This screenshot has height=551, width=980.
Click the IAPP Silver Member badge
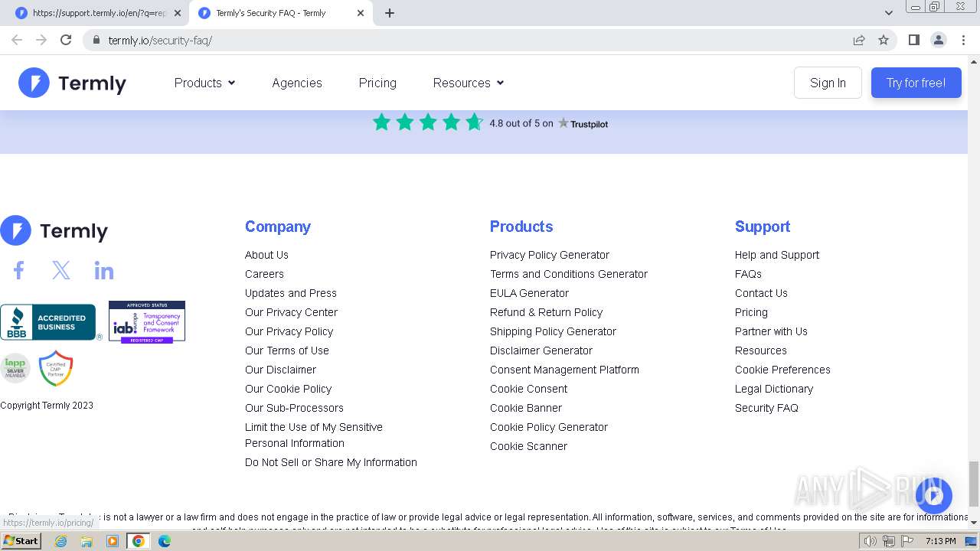pyautogui.click(x=15, y=368)
